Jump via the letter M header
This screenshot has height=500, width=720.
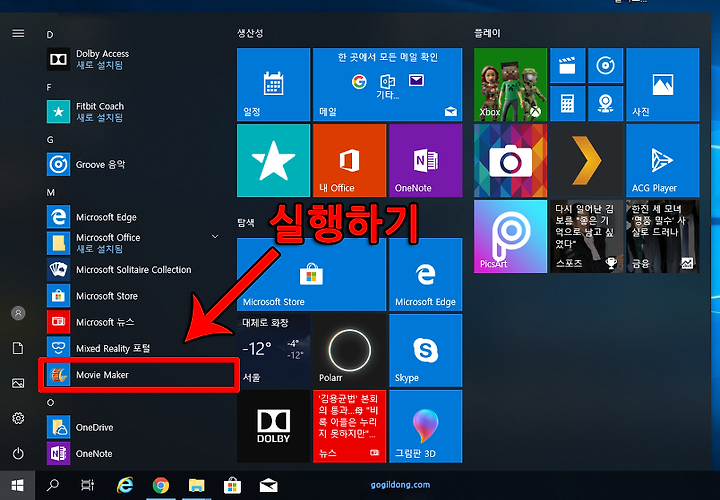click(51, 192)
